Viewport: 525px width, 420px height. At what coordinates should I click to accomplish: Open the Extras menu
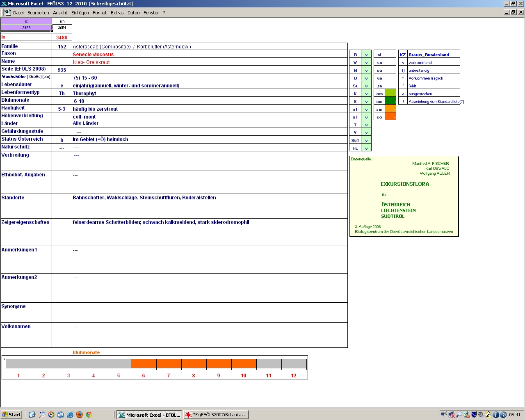pyautogui.click(x=117, y=13)
